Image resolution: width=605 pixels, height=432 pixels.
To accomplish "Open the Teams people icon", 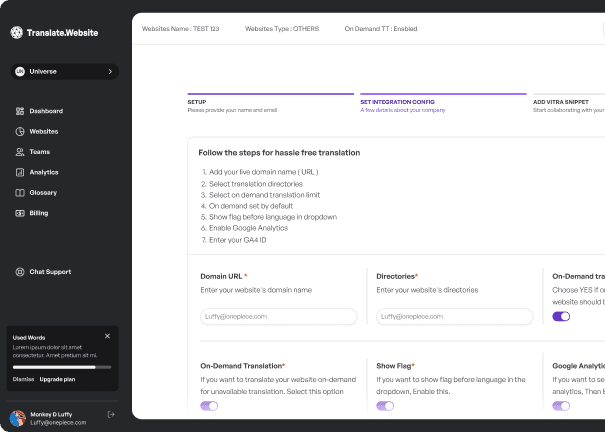I will point(20,152).
